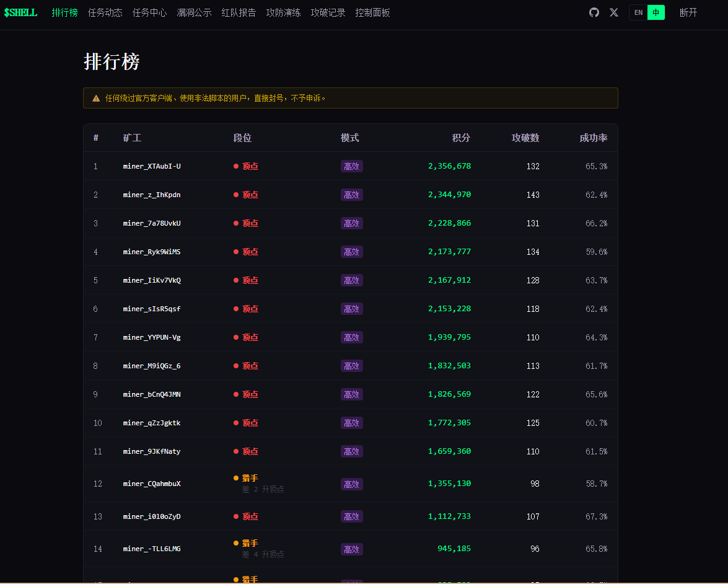Select miner_z_IhKpdn row name
728x584 pixels.
[152, 195]
